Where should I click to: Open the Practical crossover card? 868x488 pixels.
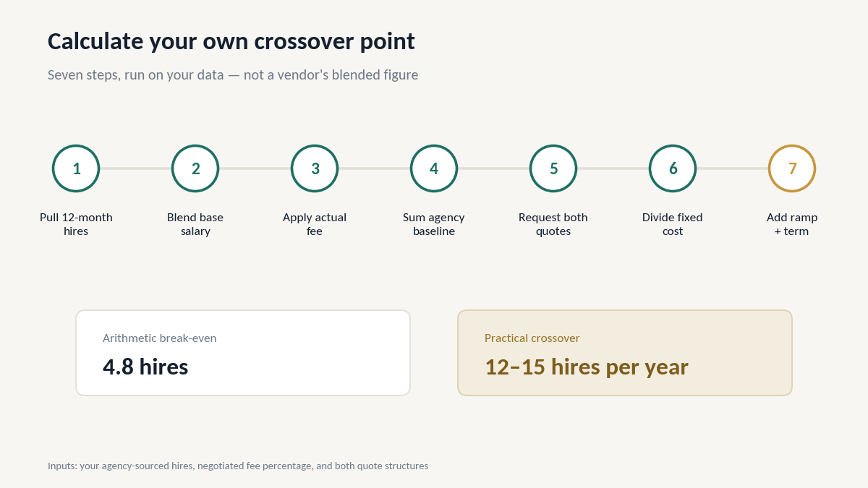(x=625, y=353)
